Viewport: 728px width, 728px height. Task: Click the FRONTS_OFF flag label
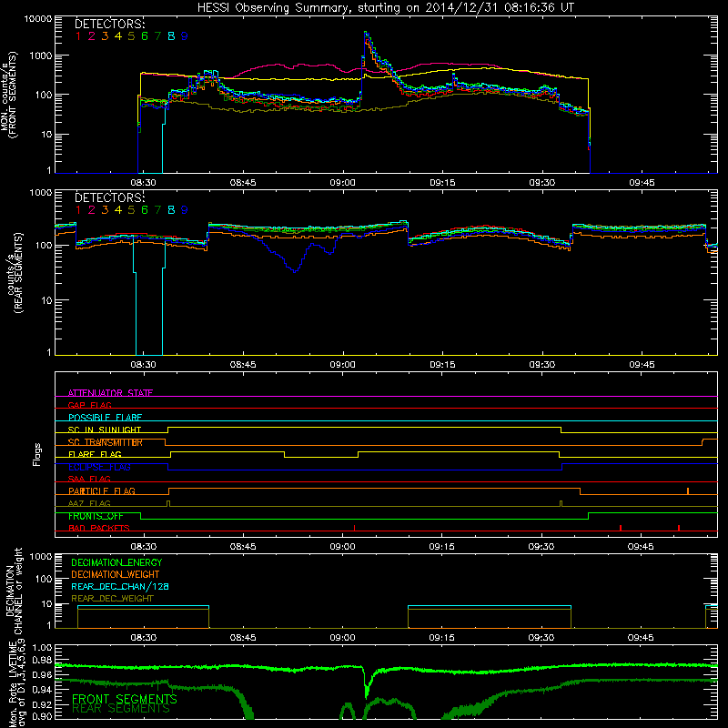click(x=96, y=516)
